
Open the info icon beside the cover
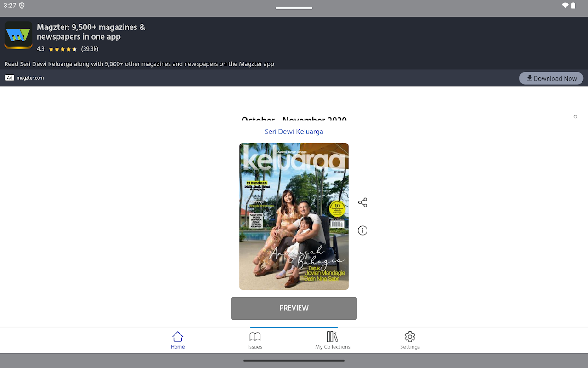[362, 230]
